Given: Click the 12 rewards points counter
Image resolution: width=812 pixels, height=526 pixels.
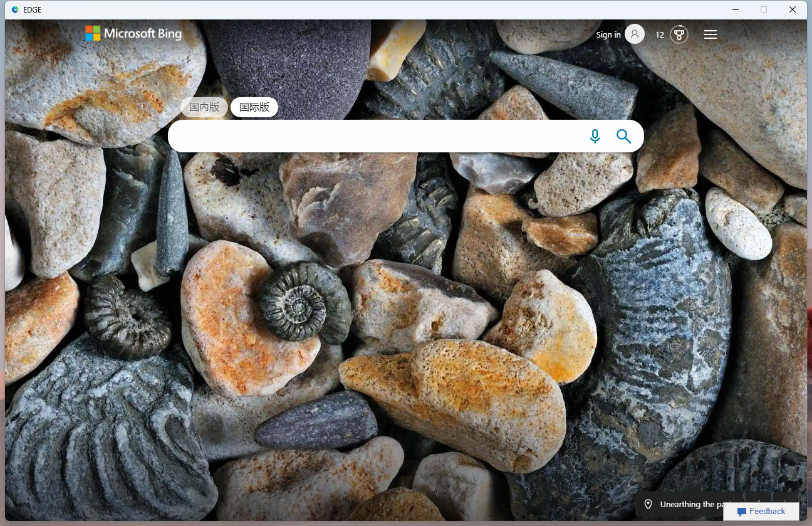Looking at the screenshot, I should (x=660, y=34).
